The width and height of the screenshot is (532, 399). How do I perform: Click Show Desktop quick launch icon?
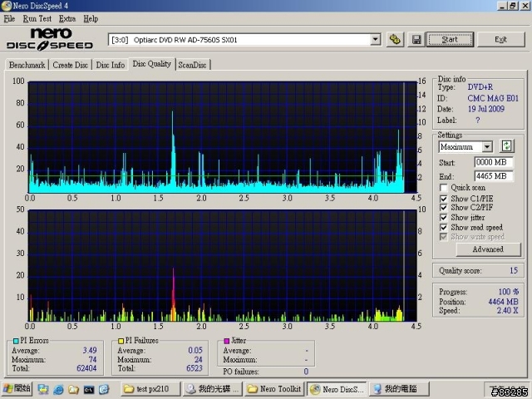click(x=42, y=389)
